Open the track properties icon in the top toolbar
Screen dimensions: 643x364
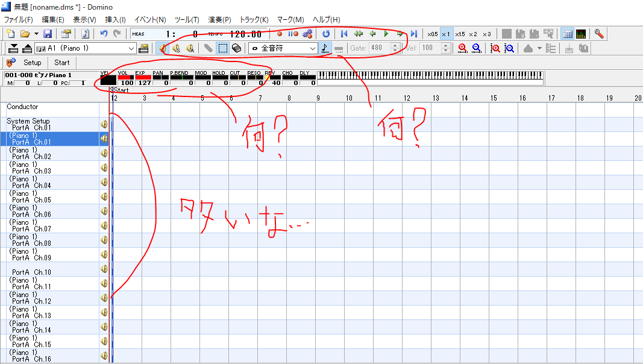pyautogui.click(x=66, y=34)
